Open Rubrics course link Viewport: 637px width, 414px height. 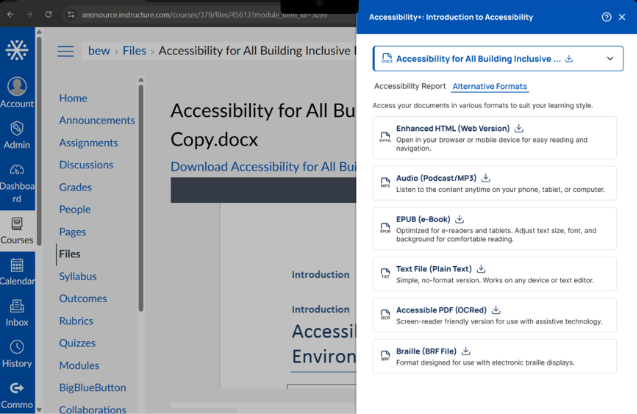pyautogui.click(x=76, y=321)
